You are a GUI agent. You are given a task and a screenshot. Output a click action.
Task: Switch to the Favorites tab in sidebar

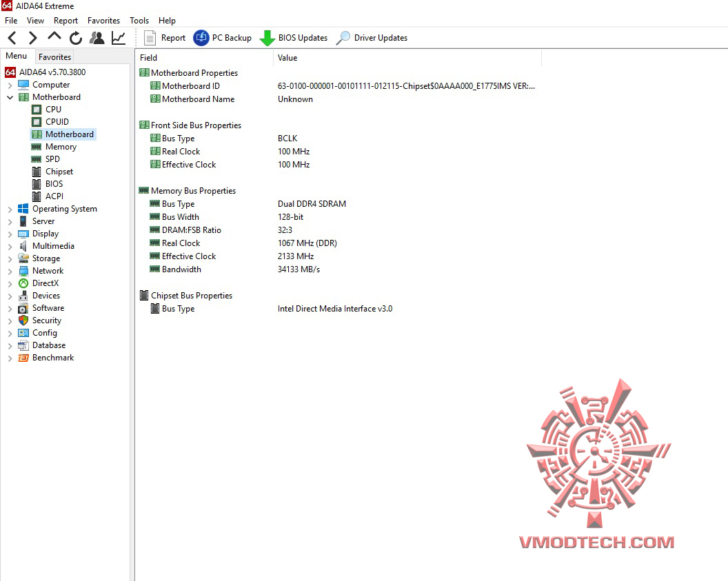pyautogui.click(x=54, y=57)
